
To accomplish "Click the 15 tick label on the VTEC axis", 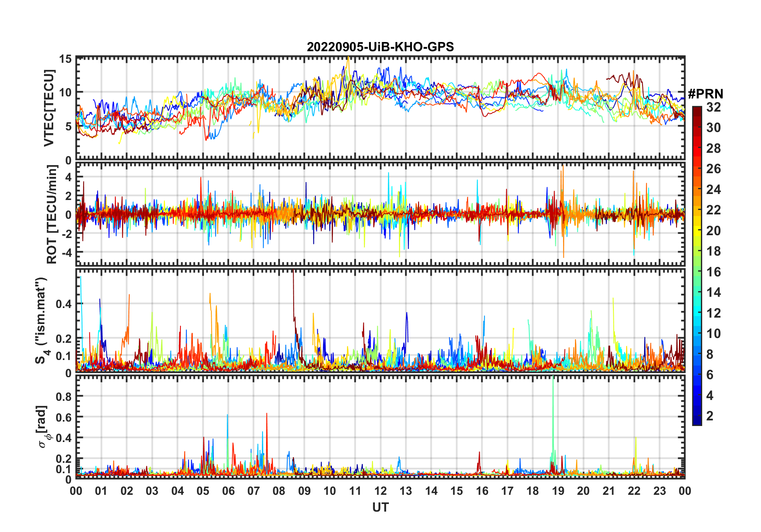I will tap(65, 59).
